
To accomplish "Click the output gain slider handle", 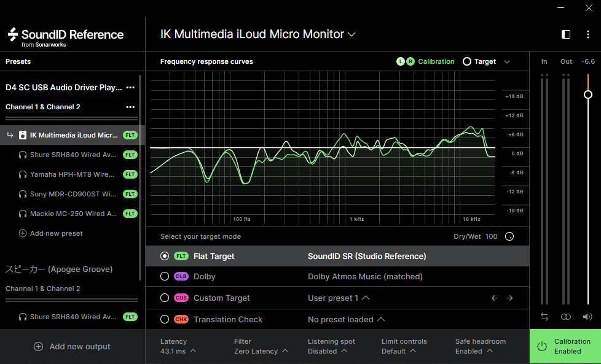I will point(588,95).
